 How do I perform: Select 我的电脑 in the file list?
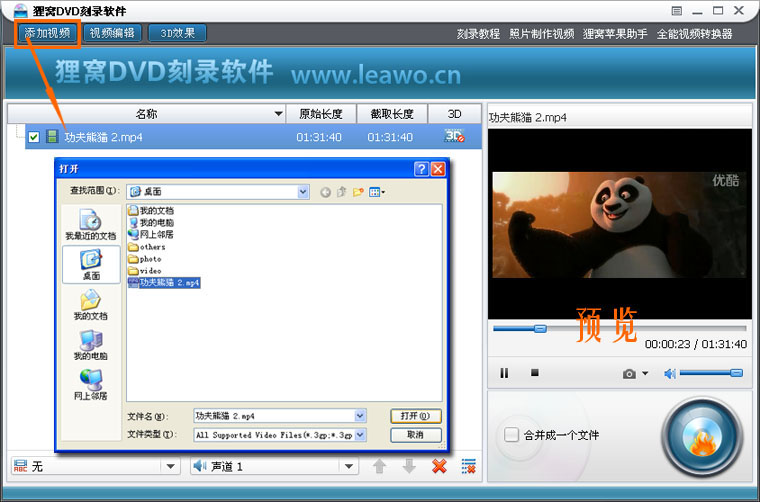(x=151, y=222)
